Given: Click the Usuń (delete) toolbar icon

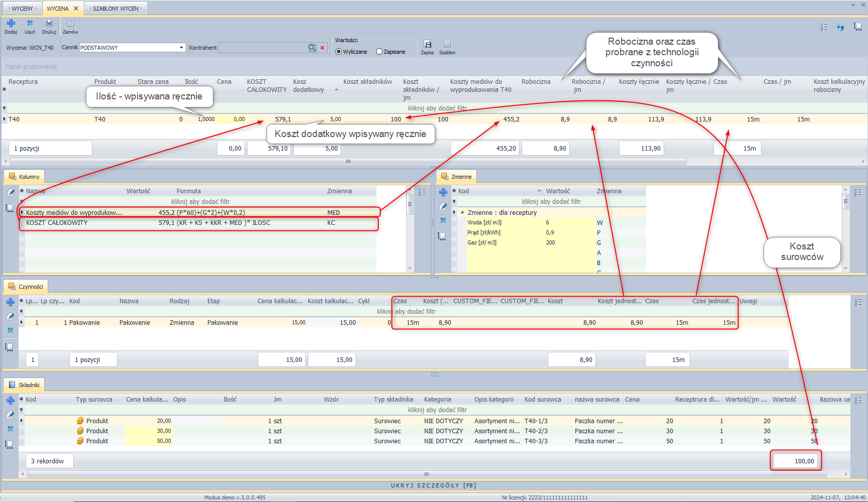Looking at the screenshot, I should coord(30,24).
